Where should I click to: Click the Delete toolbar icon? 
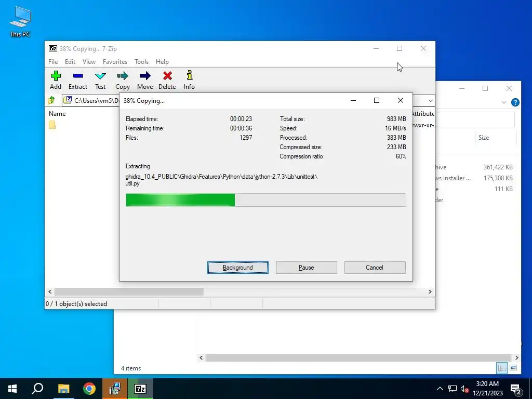(167, 80)
